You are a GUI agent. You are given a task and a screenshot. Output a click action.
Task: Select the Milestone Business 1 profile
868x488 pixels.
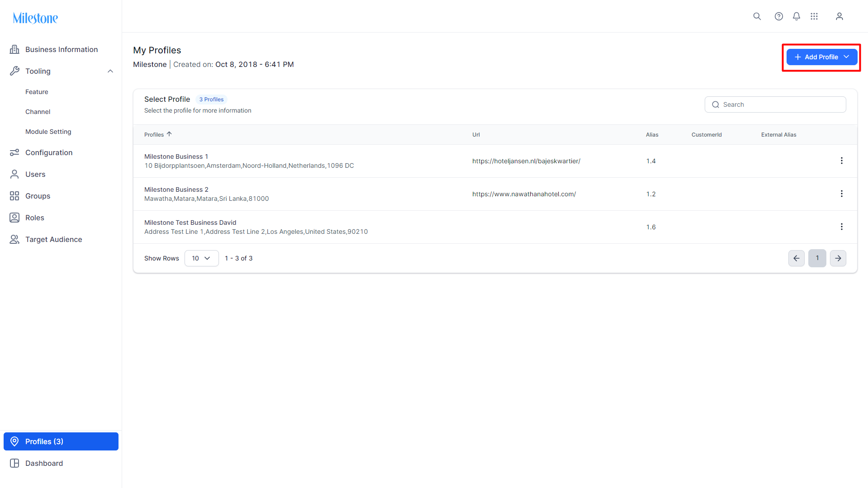[176, 156]
